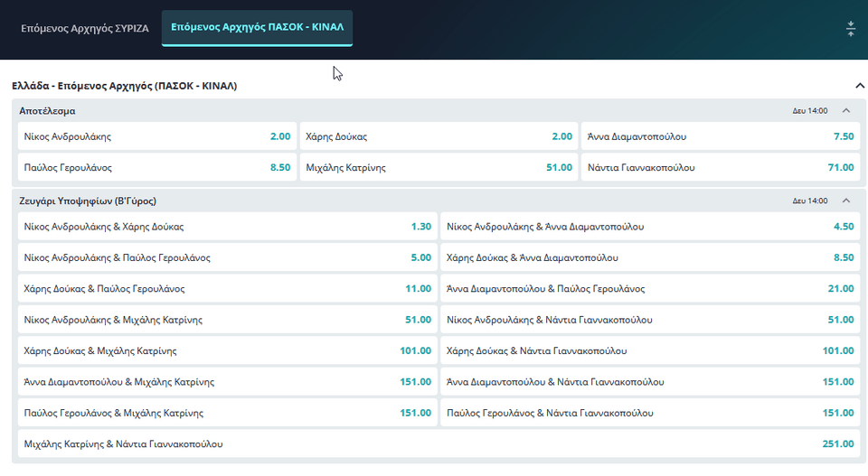
Task: Click Δευ 14:00 in Ζευγάρι Υποψηφίων header
Action: point(810,201)
